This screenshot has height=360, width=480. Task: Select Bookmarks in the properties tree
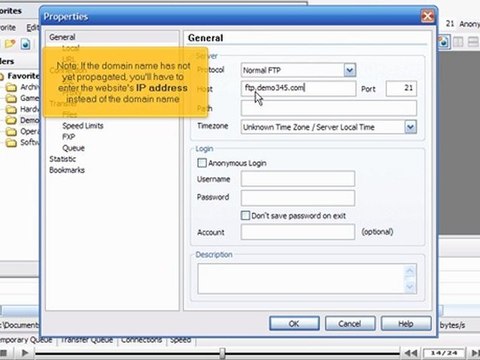point(67,170)
